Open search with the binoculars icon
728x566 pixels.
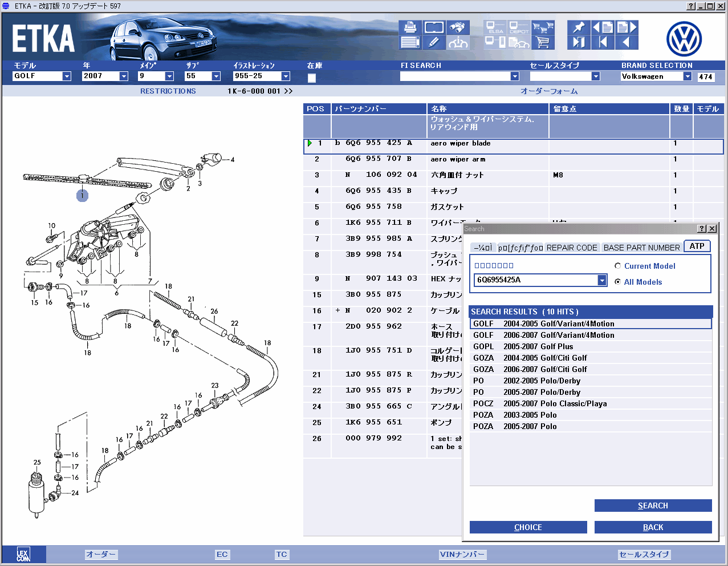(x=458, y=27)
